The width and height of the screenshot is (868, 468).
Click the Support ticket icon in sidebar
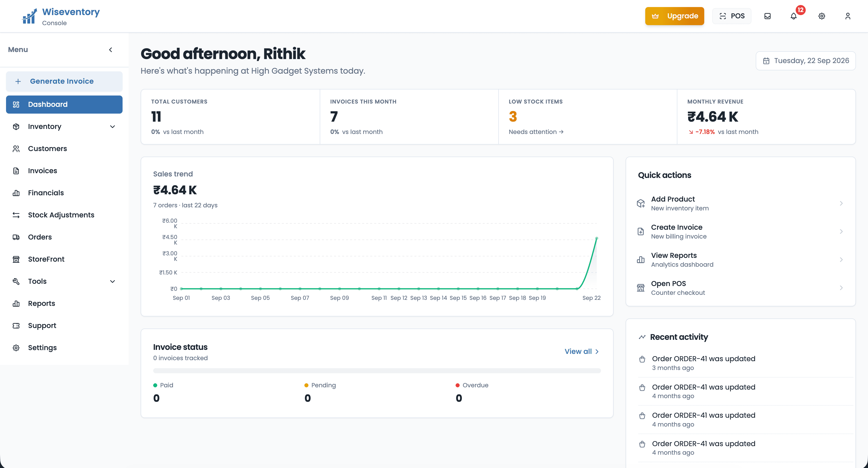coord(16,326)
